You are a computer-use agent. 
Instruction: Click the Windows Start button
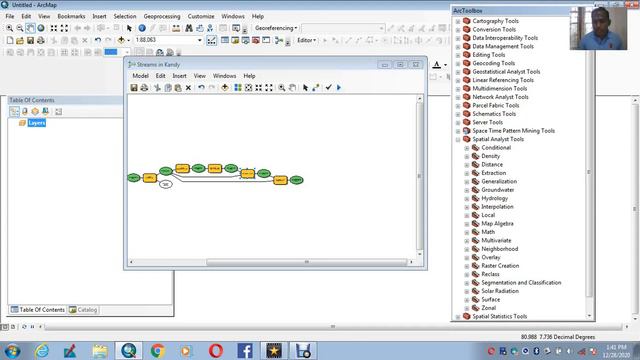[12, 351]
